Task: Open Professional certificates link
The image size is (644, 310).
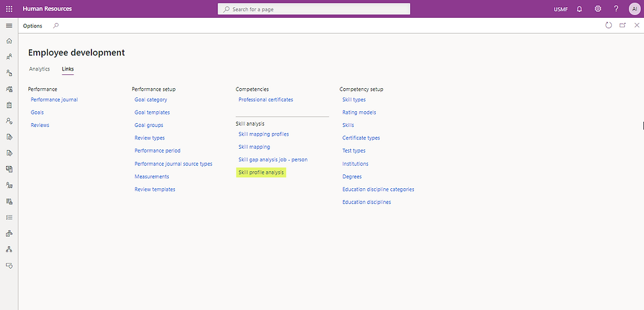Action: (265, 99)
